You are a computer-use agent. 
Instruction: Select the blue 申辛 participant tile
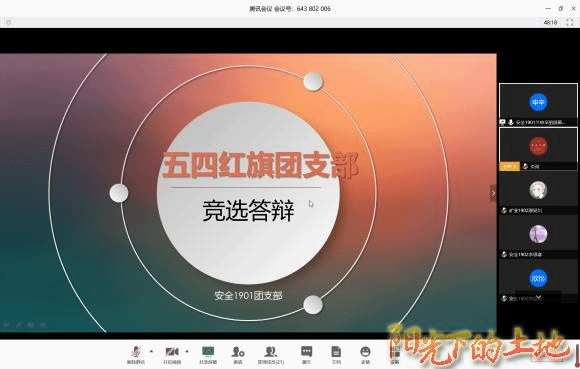tap(538, 105)
